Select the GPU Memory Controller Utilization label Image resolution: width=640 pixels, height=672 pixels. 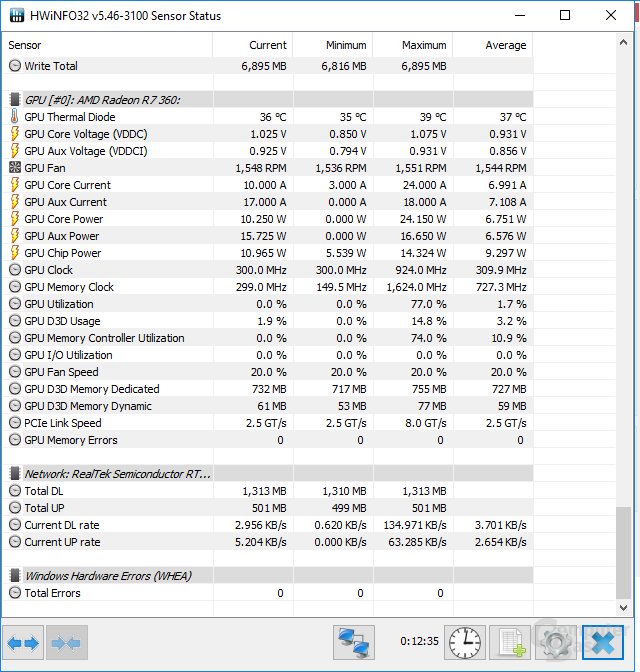(x=104, y=338)
